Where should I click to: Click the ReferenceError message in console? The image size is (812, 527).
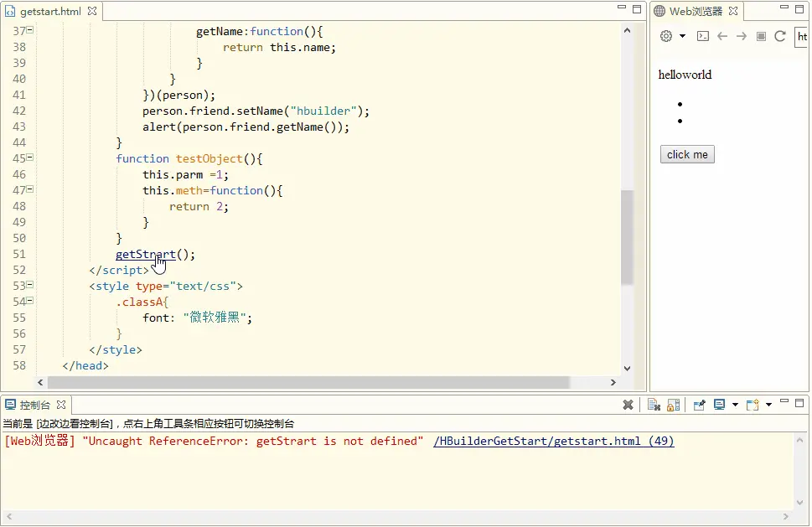coord(253,441)
